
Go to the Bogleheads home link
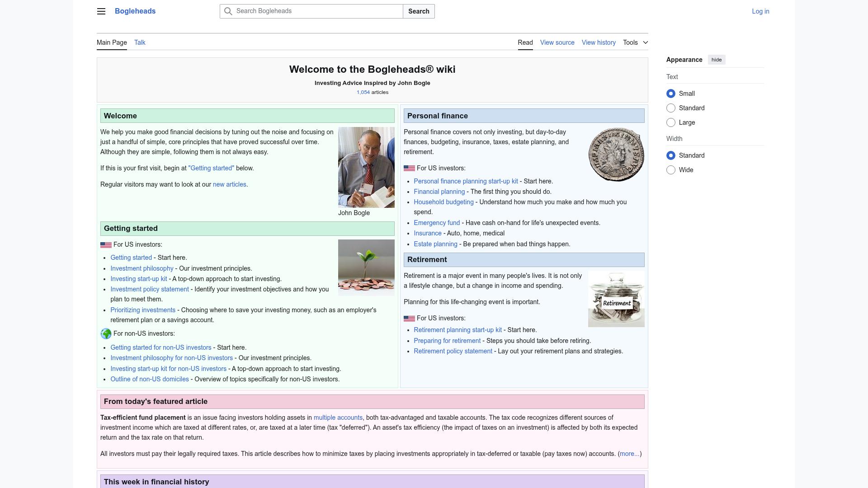coord(135,11)
